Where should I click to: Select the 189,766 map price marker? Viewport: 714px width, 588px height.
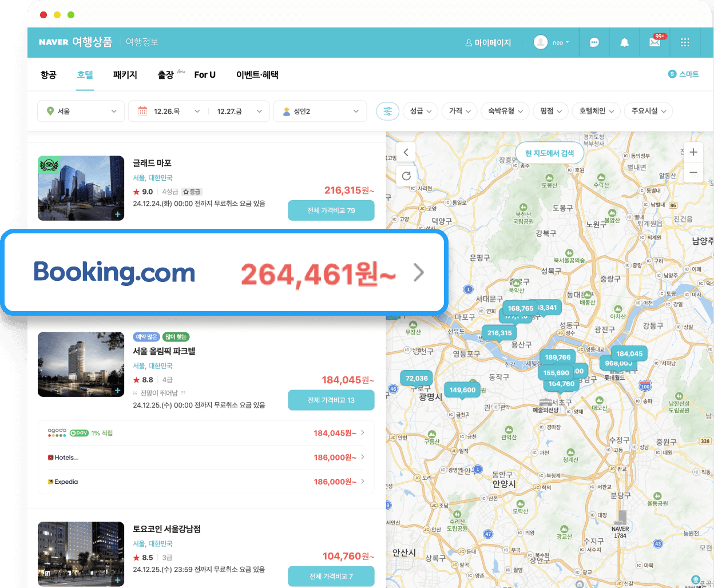558,357
